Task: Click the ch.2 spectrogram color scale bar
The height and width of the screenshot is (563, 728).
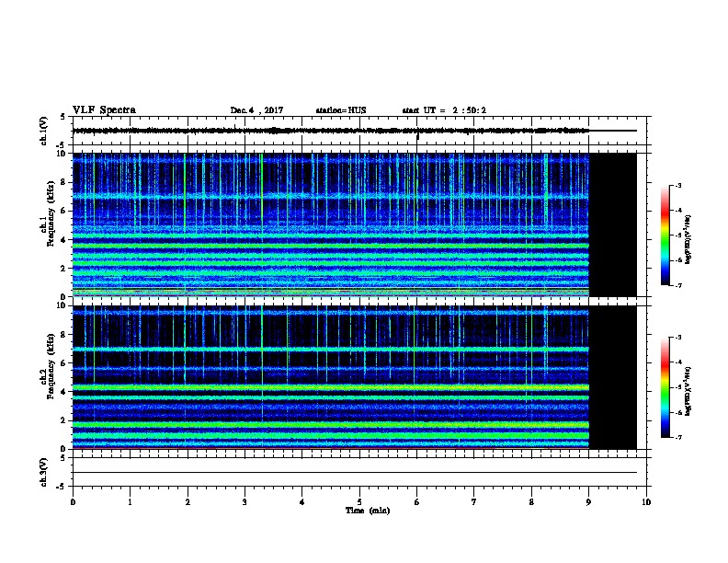Action: click(665, 387)
